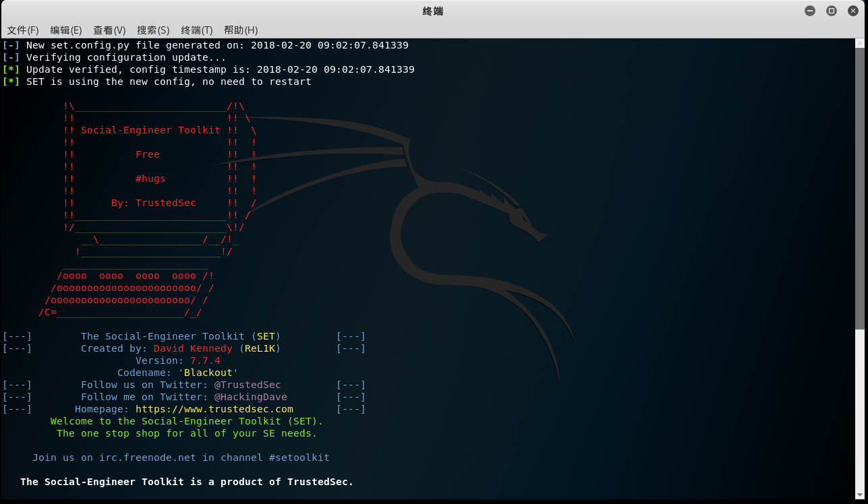The height and width of the screenshot is (504, 868).
Task: Click the 'Verifying configuration update...' line
Action: (x=115, y=57)
